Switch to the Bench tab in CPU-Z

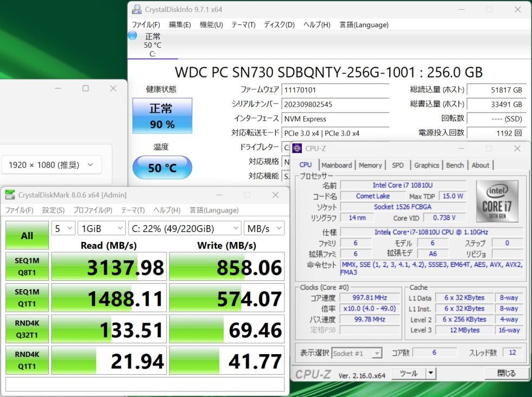(455, 165)
